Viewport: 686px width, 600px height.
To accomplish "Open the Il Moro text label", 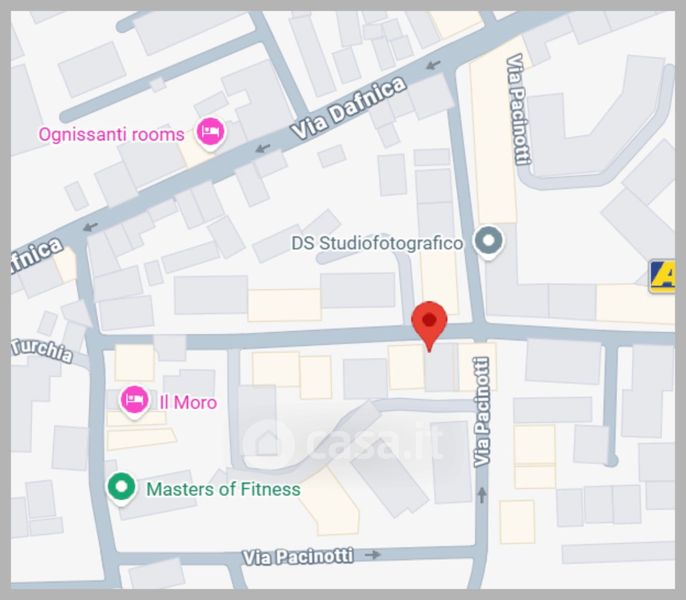I will (188, 403).
